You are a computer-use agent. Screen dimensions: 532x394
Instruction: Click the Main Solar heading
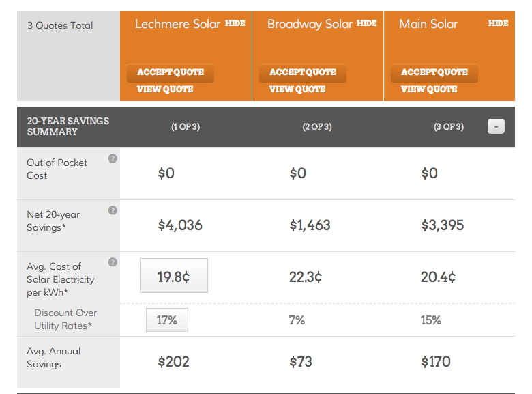pos(428,24)
